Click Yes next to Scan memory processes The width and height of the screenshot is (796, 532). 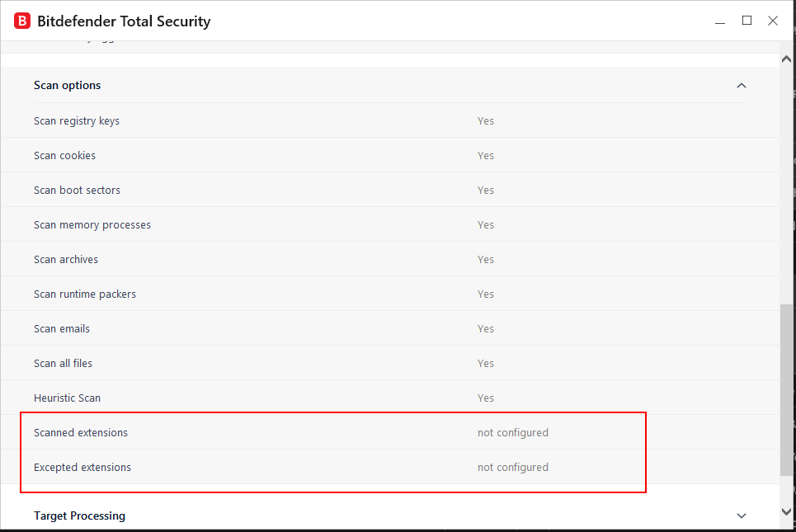coord(485,225)
